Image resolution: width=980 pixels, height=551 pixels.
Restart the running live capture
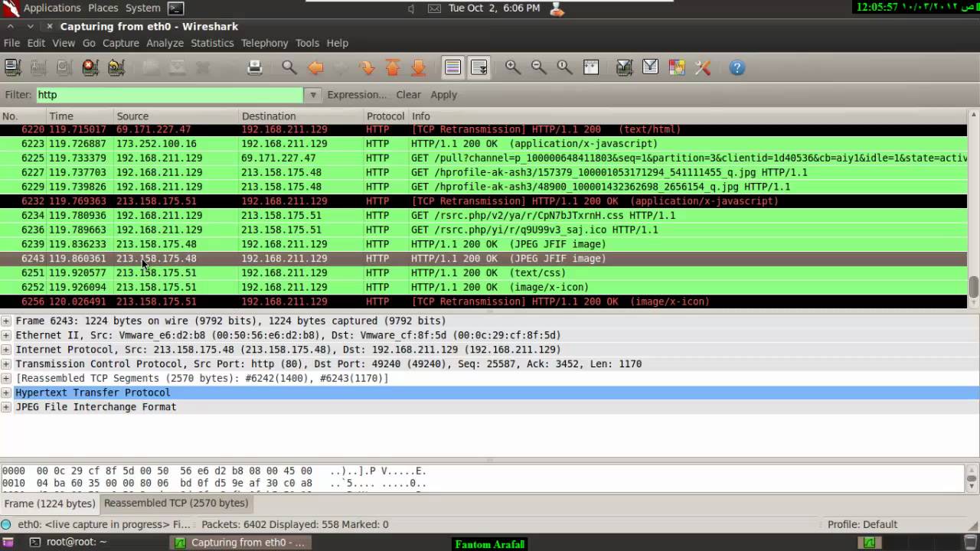pyautogui.click(x=116, y=67)
